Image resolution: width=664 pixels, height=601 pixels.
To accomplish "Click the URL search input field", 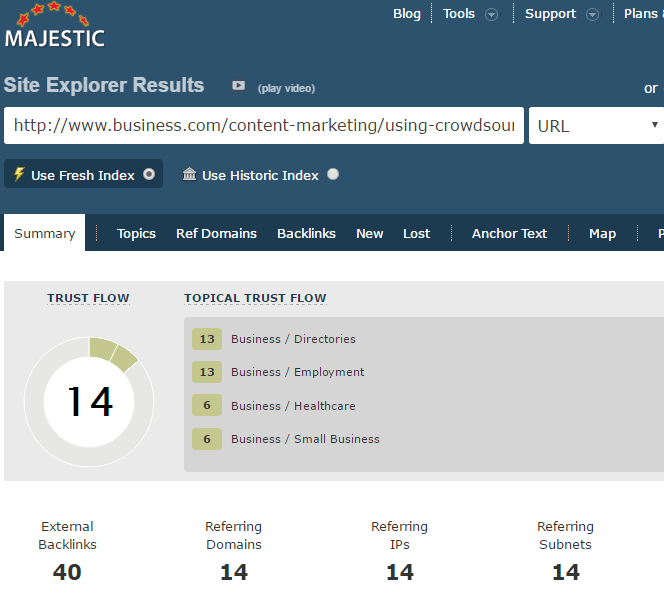I will pyautogui.click(x=263, y=126).
